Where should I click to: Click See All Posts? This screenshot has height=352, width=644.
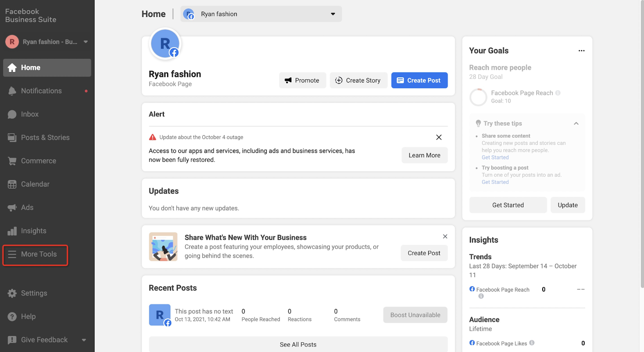[298, 344]
